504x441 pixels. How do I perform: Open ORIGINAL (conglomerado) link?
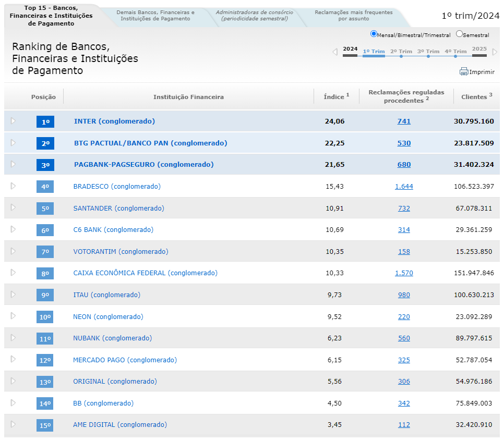pyautogui.click(x=115, y=381)
